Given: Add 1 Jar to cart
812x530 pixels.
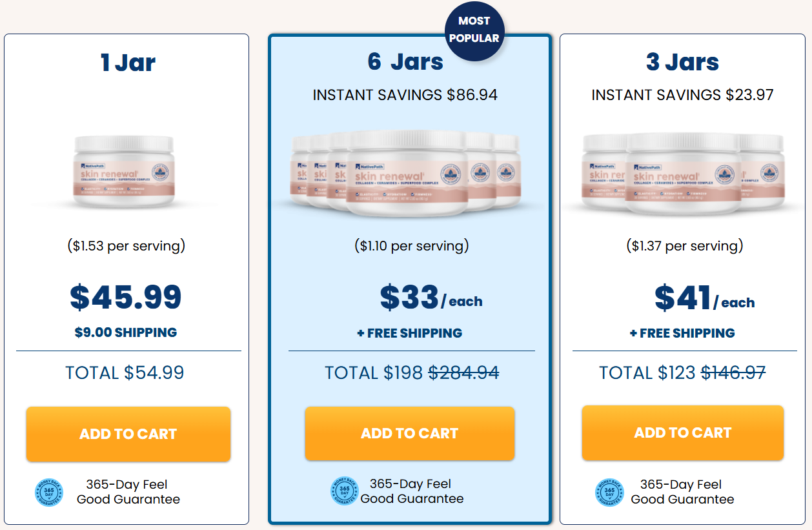Looking at the screenshot, I should 128,434.
